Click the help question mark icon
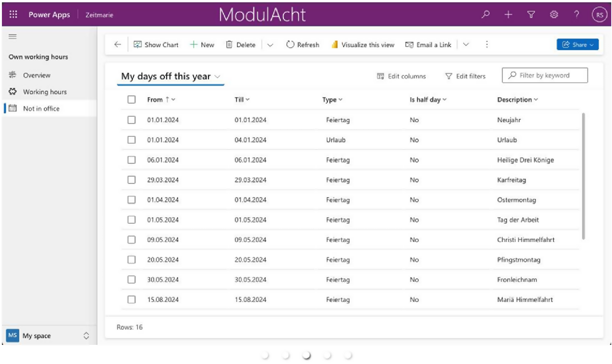This screenshot has height=364, width=612. tap(576, 15)
